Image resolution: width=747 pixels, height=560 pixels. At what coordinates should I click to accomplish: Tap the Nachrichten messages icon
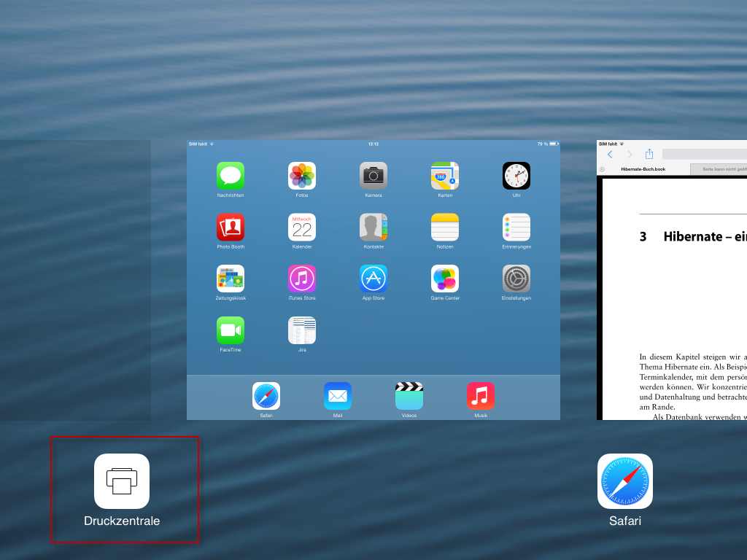point(231,176)
